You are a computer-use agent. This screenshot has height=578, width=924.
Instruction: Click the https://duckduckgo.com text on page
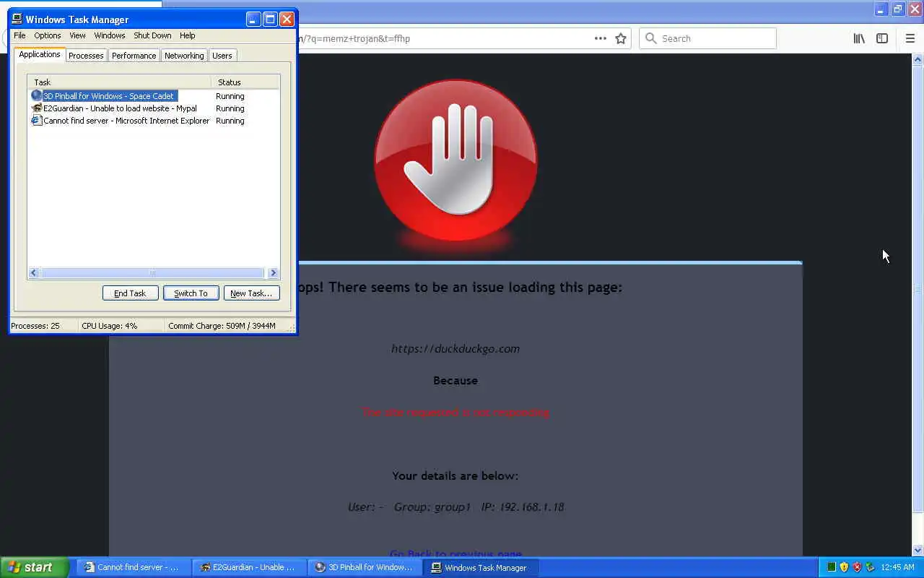point(456,348)
